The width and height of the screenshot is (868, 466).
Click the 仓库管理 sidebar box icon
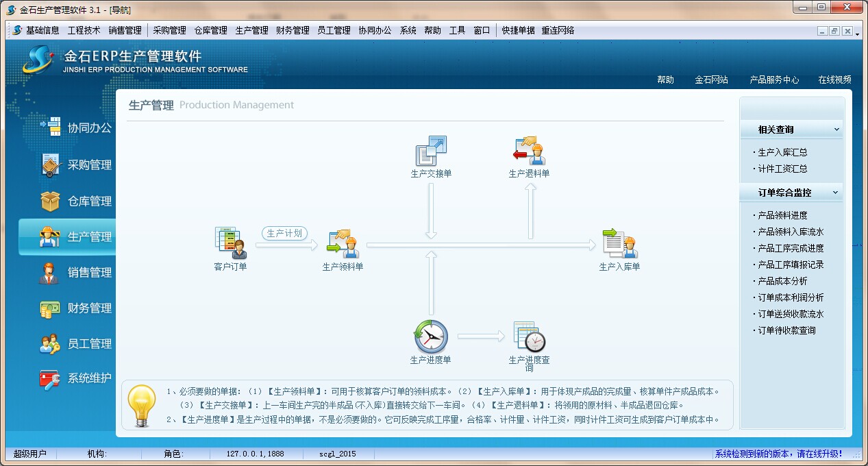(x=50, y=201)
